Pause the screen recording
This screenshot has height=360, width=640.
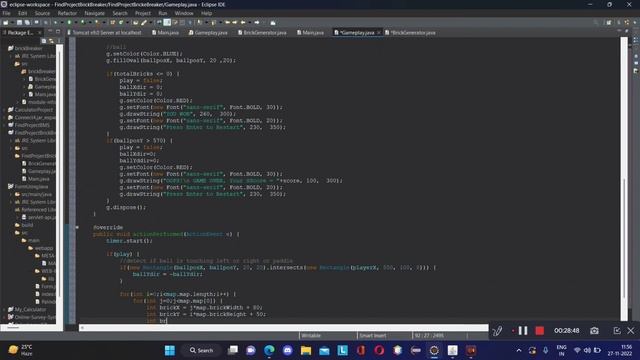click(x=523, y=331)
